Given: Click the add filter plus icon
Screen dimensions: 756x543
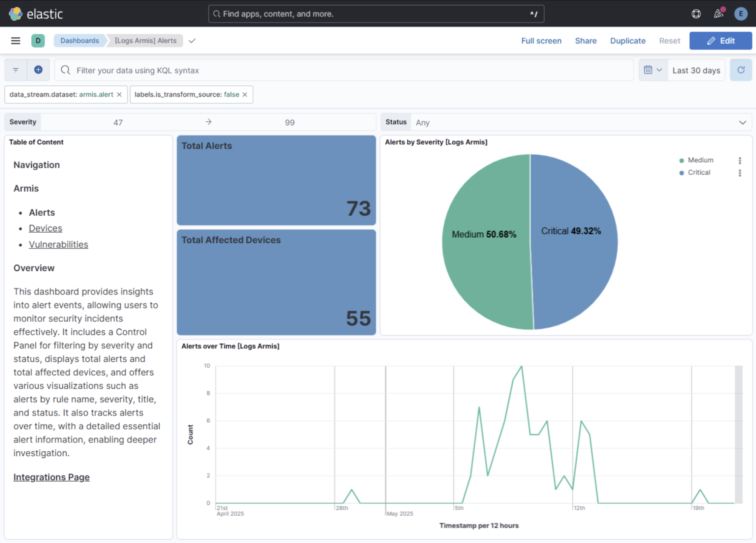Looking at the screenshot, I should click(x=38, y=70).
